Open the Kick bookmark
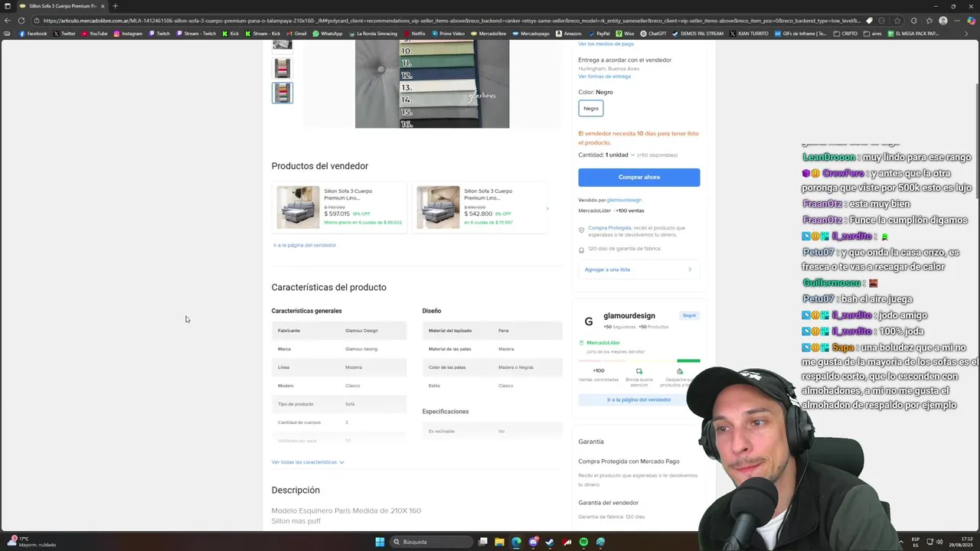The image size is (980, 551). pyautogui.click(x=231, y=34)
